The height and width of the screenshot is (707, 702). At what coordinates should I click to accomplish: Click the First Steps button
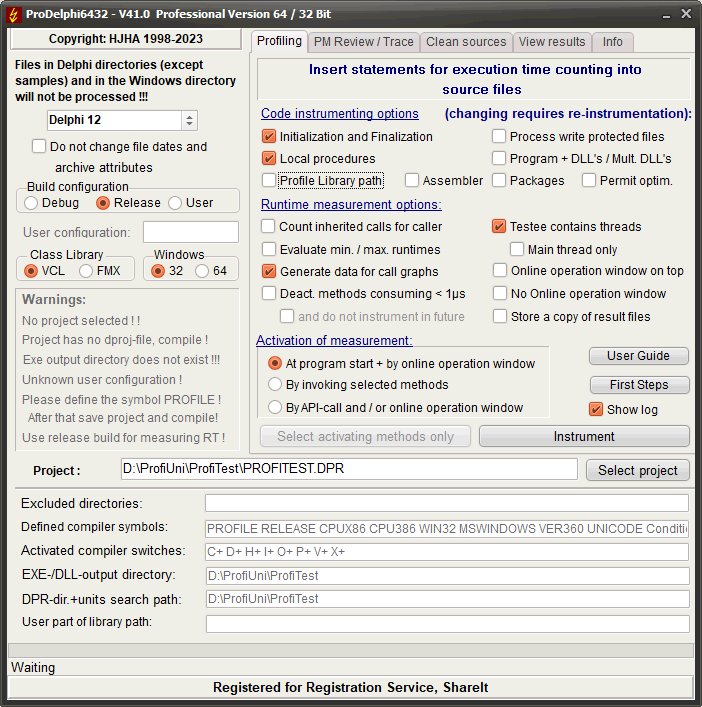pyautogui.click(x=638, y=385)
